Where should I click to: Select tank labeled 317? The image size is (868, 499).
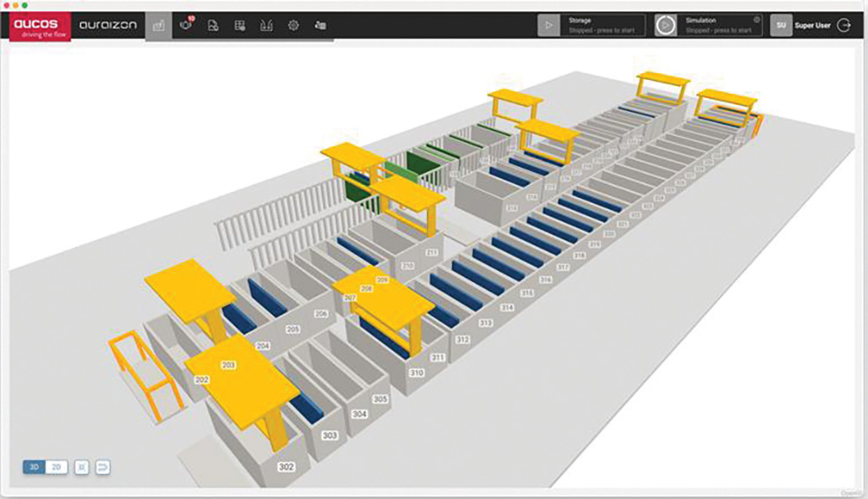coord(563,268)
